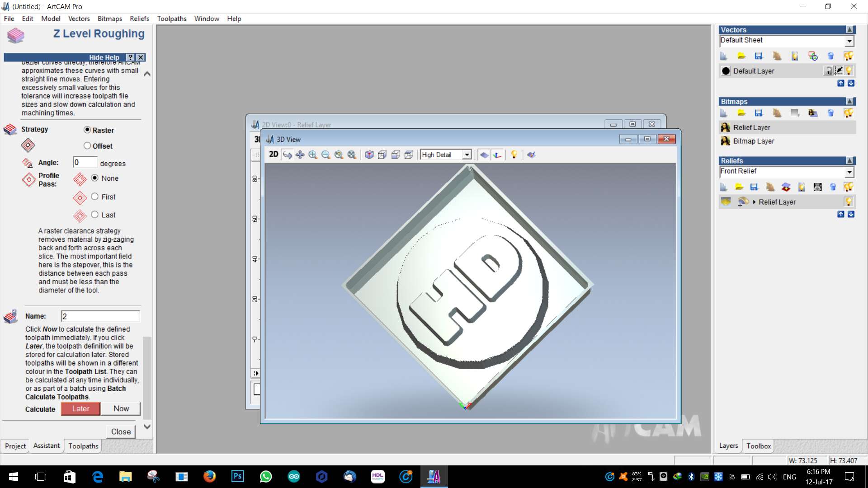Open the High Detail dropdown
This screenshot has width=868, height=488.
(467, 155)
